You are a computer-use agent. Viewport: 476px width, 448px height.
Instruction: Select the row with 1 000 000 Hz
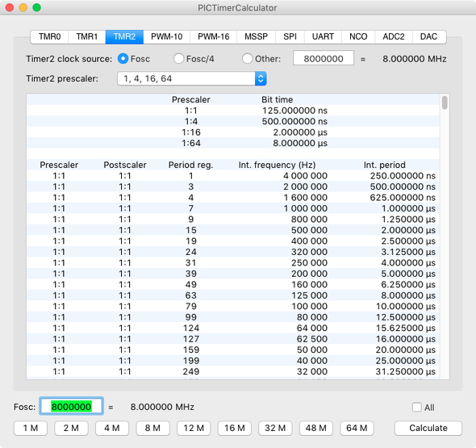(x=233, y=208)
